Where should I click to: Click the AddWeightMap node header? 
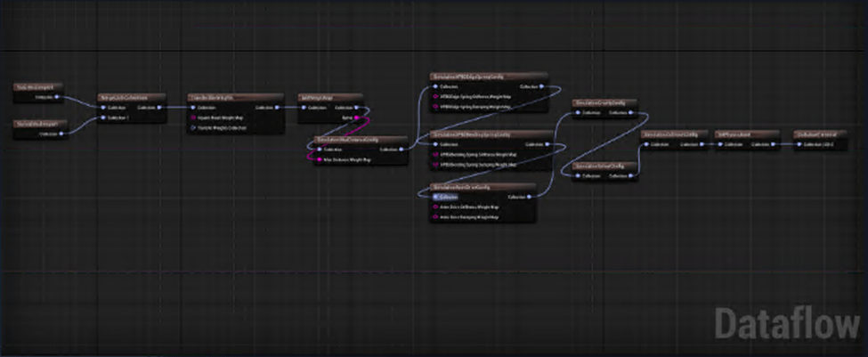[330, 97]
